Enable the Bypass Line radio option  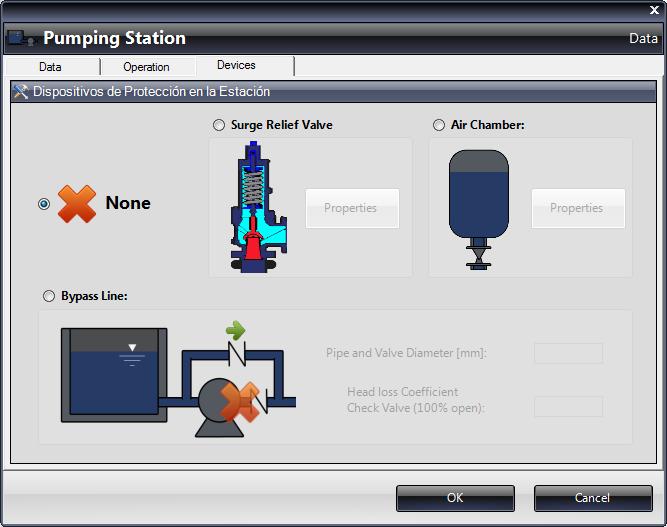click(x=49, y=296)
